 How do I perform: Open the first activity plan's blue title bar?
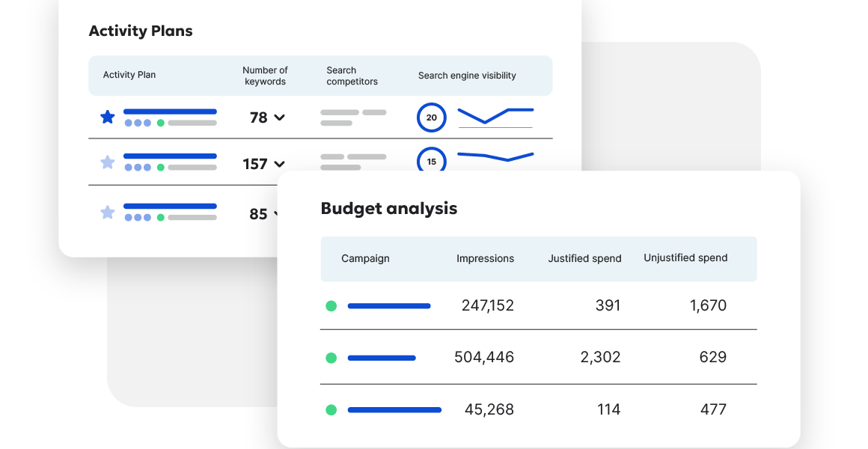point(170,112)
